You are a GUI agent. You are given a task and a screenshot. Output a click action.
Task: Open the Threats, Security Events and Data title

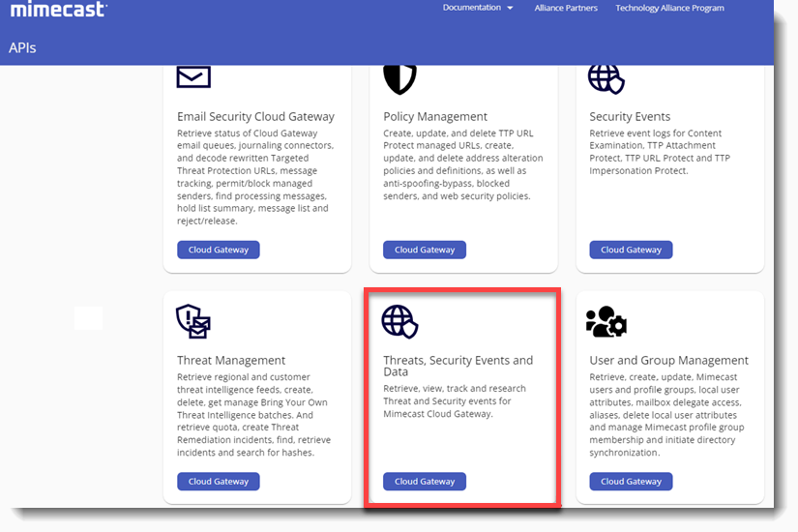point(458,367)
